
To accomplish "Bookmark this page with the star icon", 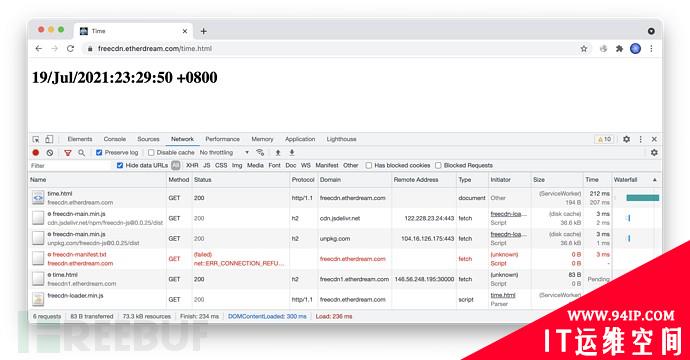I will coord(584,49).
